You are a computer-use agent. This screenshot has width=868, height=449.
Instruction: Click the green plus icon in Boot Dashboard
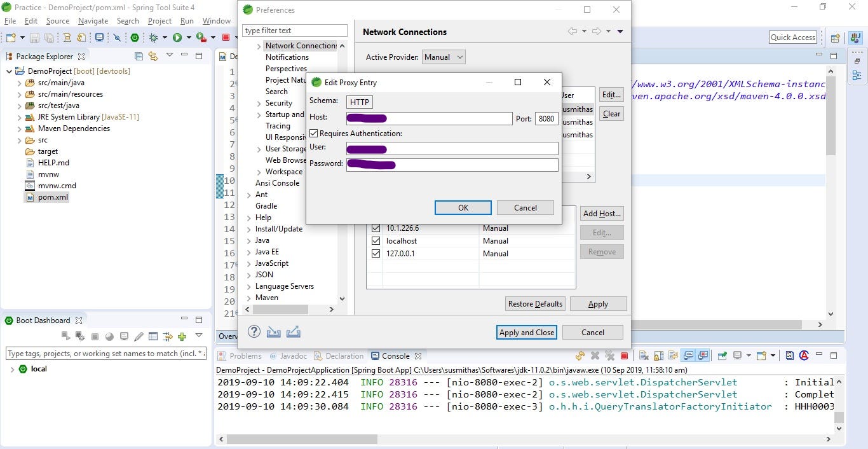point(182,336)
